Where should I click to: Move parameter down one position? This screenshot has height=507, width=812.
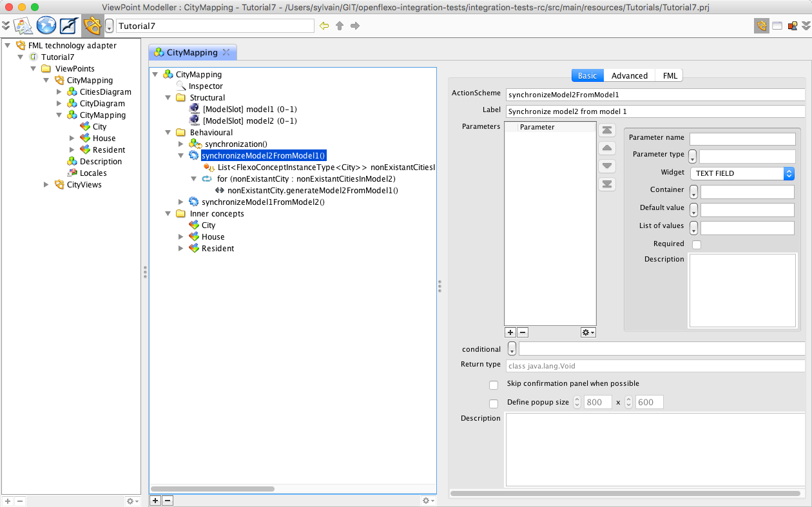pos(607,166)
